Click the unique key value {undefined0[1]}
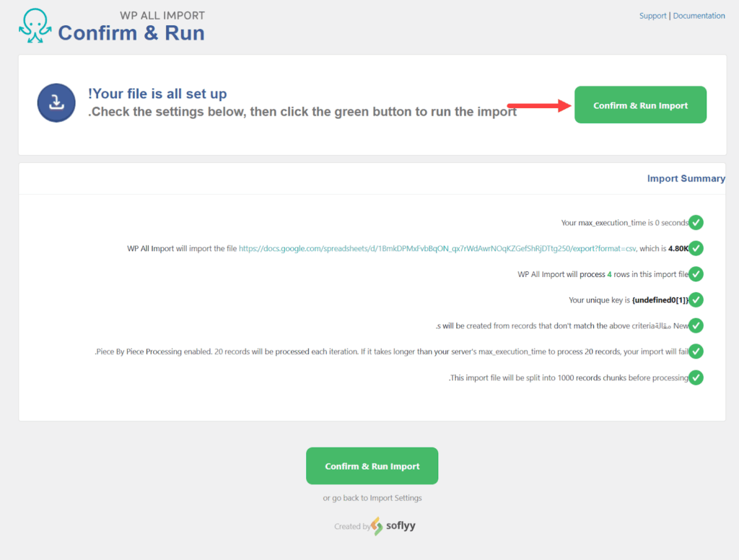739x560 pixels. pyautogui.click(x=660, y=299)
